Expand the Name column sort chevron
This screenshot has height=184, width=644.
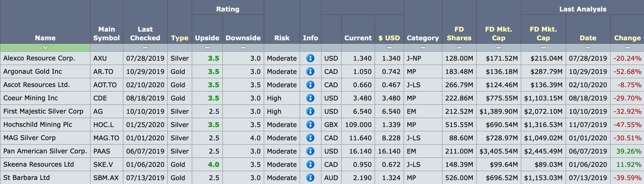coord(45,47)
